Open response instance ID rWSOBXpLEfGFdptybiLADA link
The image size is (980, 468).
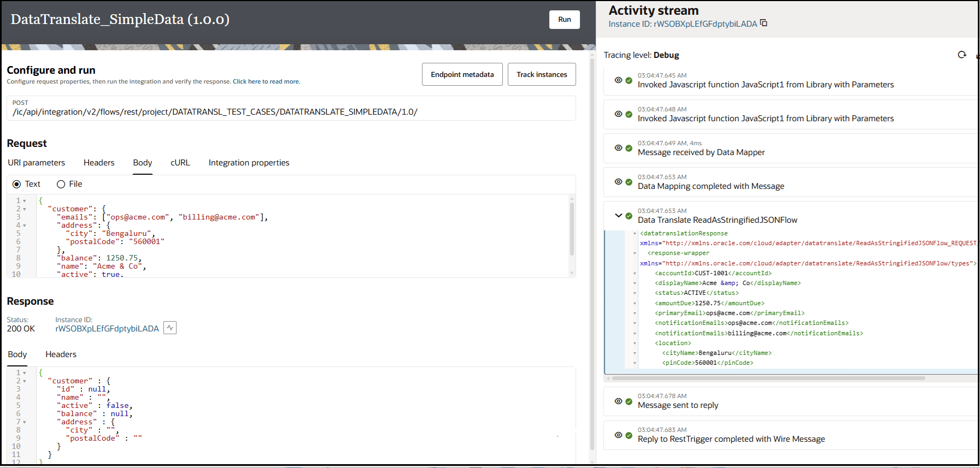tap(107, 329)
